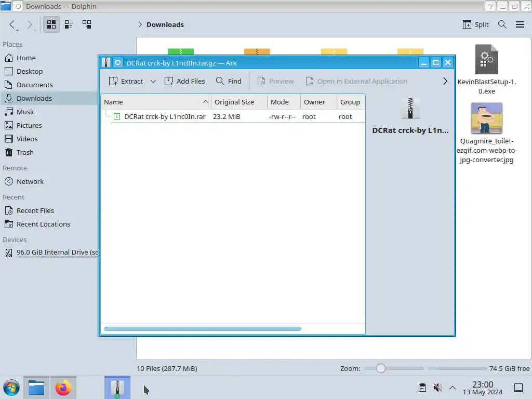
Task: Sort by the Owner column header
Action: (318, 102)
